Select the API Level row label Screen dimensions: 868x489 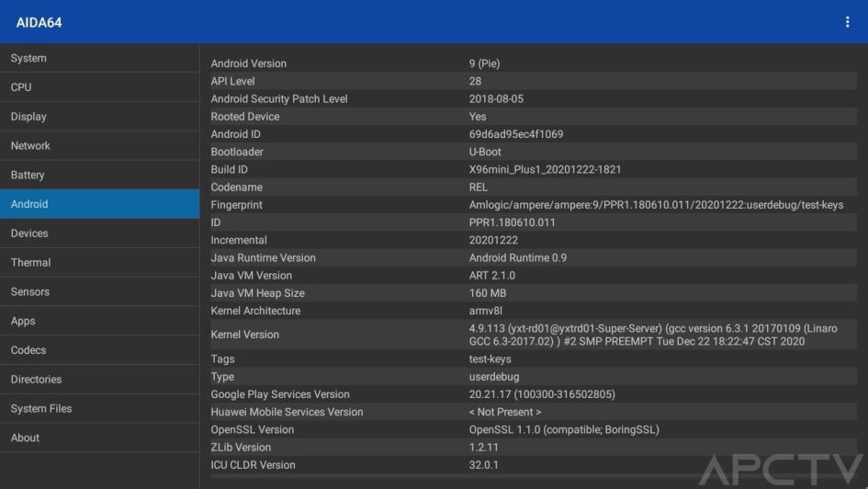coord(232,82)
